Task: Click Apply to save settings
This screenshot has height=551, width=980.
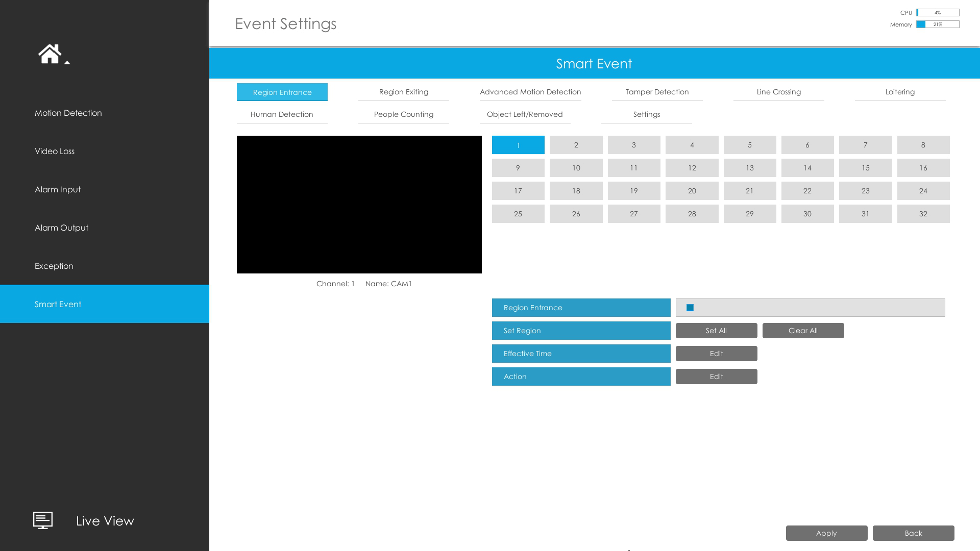Action: (x=826, y=533)
